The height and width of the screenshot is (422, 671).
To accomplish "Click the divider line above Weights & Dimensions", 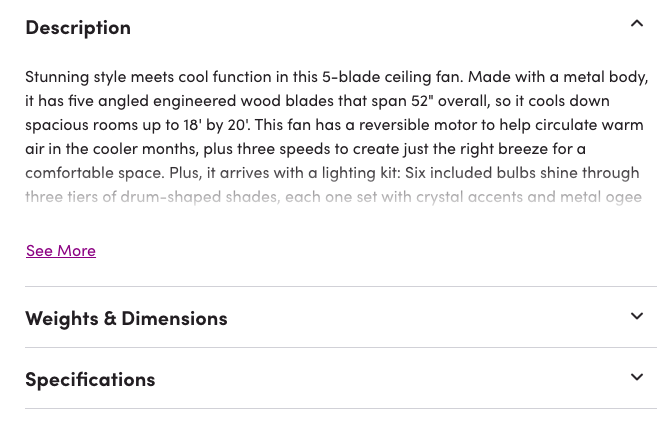I will point(340,287).
